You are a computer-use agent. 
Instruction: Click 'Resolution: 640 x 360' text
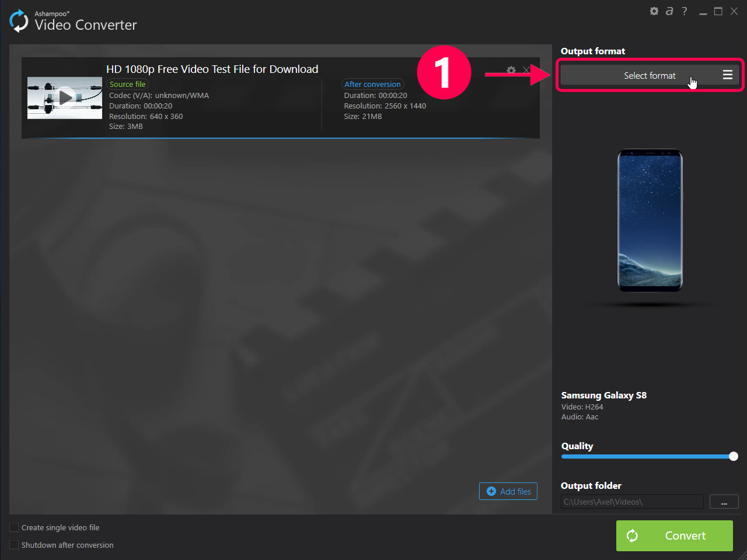coord(146,116)
